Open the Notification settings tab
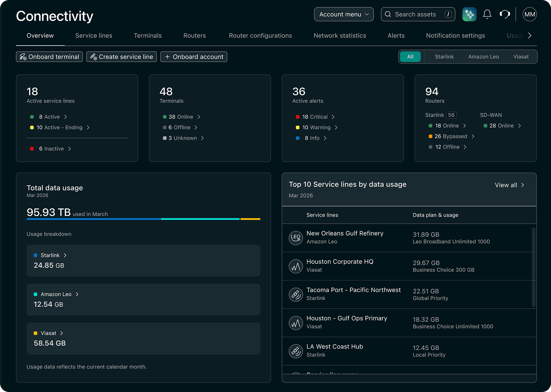Image resolution: width=551 pixels, height=392 pixels. pos(456,35)
